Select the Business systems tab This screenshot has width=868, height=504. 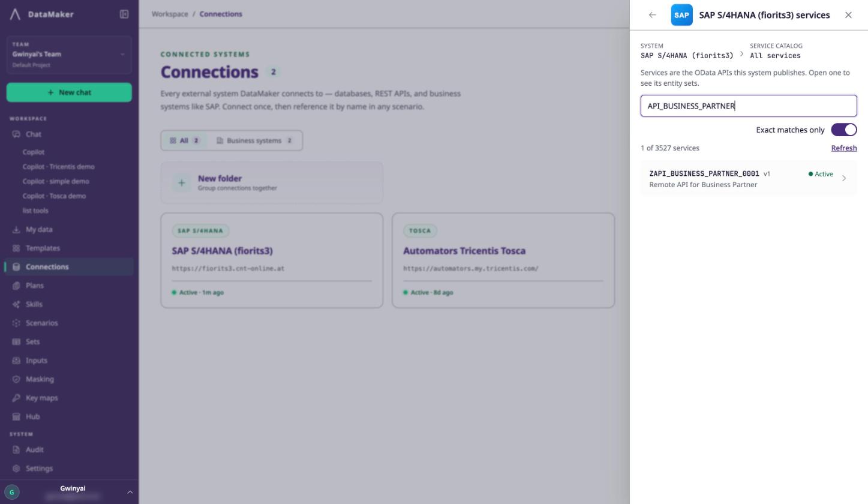254,140
